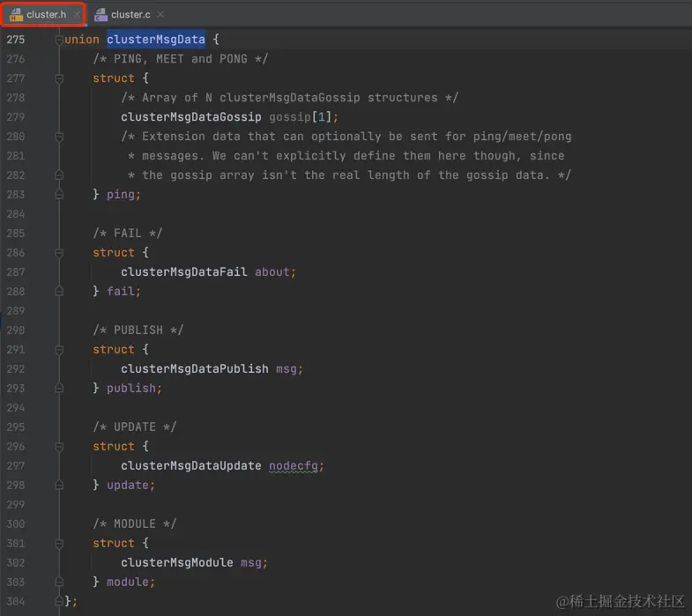Collapse the comment fold at line 280

tap(59, 137)
